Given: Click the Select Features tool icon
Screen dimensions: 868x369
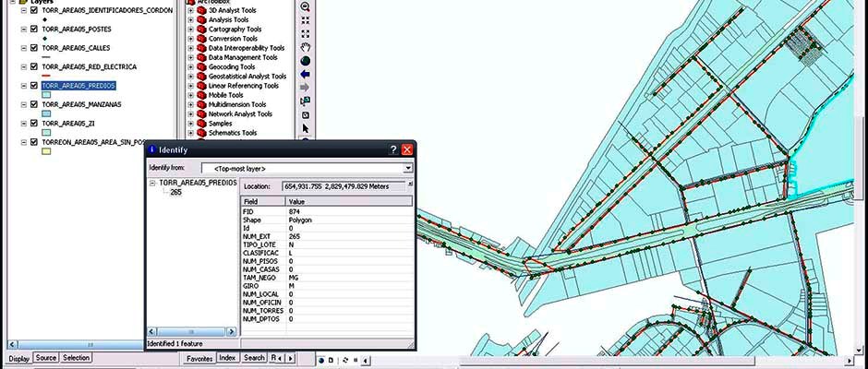Looking at the screenshot, I should coord(305,101).
